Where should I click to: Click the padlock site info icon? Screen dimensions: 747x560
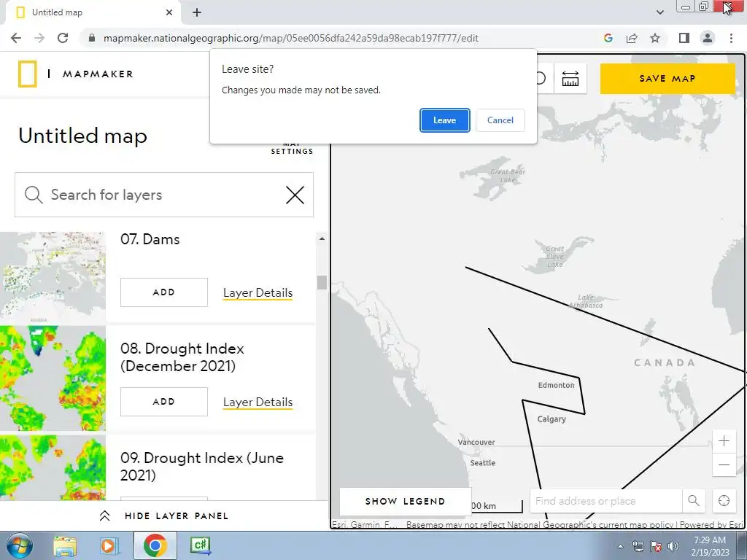(92, 38)
